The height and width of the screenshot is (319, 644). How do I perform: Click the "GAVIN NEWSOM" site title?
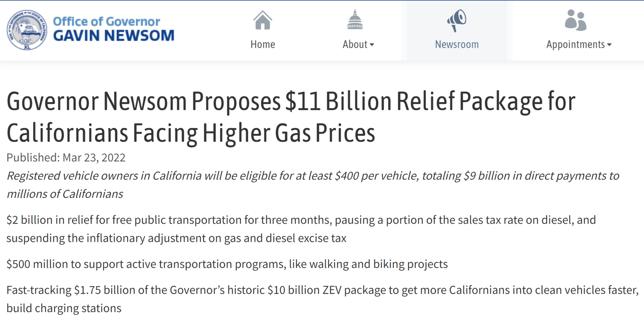(x=114, y=36)
